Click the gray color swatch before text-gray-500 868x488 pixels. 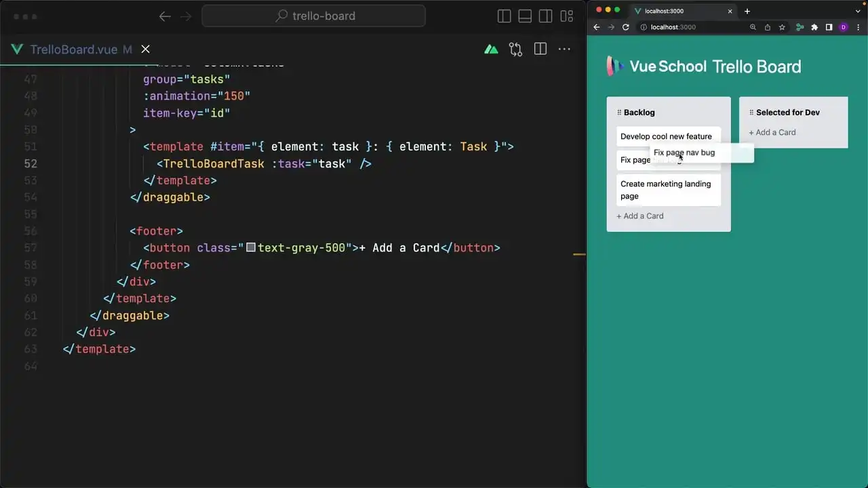pyautogui.click(x=251, y=247)
